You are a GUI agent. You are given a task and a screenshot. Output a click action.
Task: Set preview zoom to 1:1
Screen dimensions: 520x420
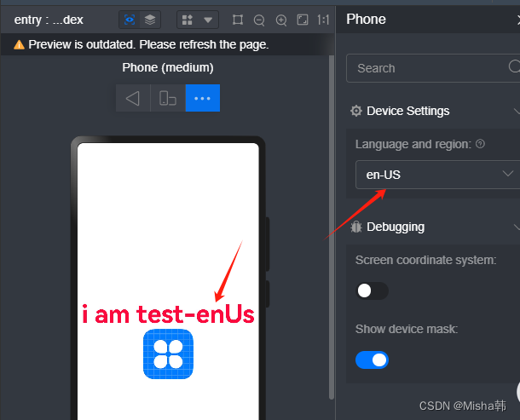pos(323,20)
